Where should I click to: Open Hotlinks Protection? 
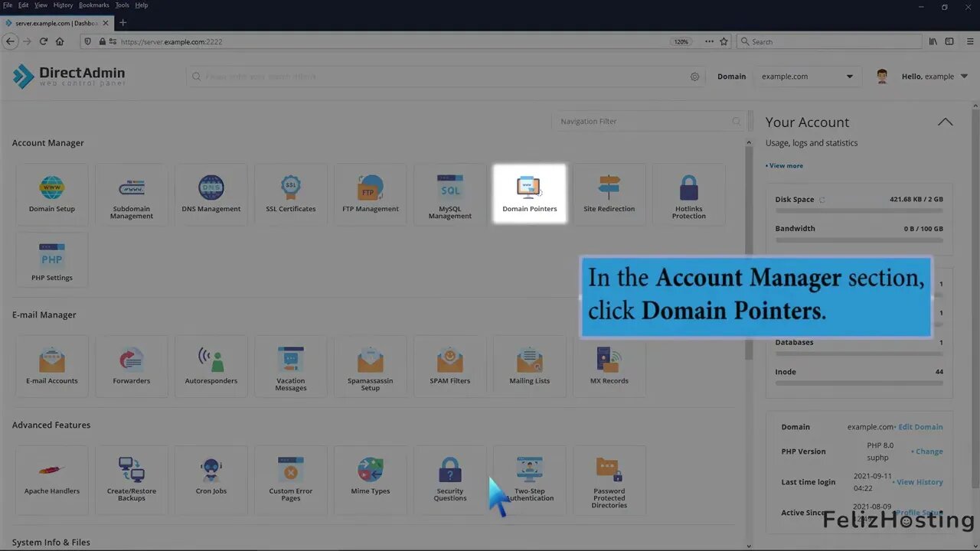tap(689, 194)
